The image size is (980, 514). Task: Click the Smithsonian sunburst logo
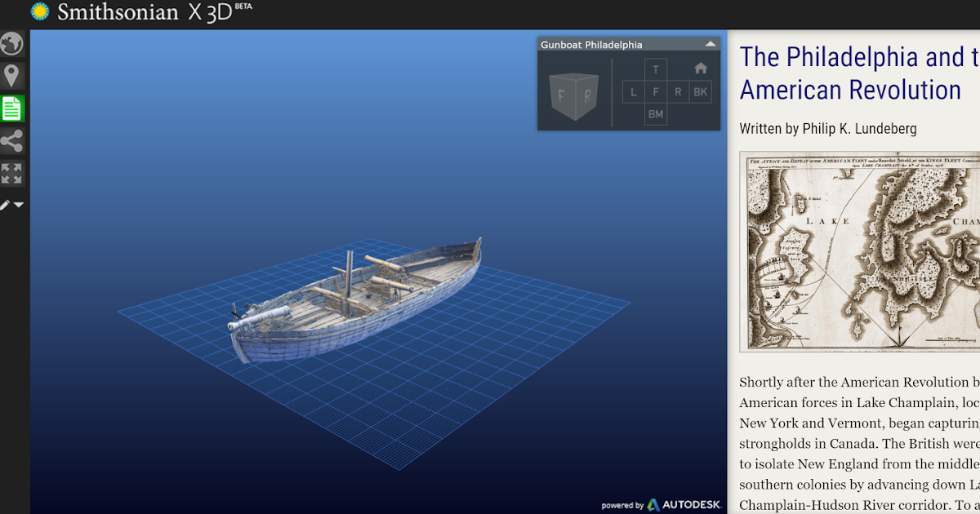click(39, 11)
